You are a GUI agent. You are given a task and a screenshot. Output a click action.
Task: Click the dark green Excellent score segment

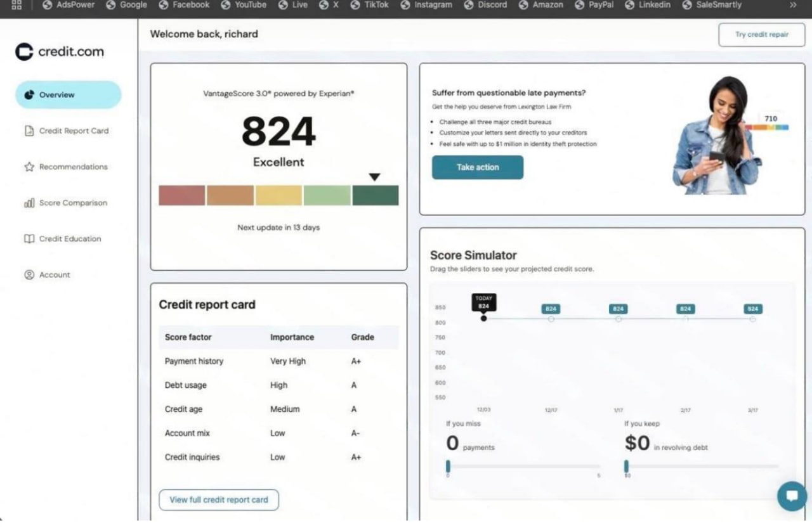pyautogui.click(x=376, y=195)
